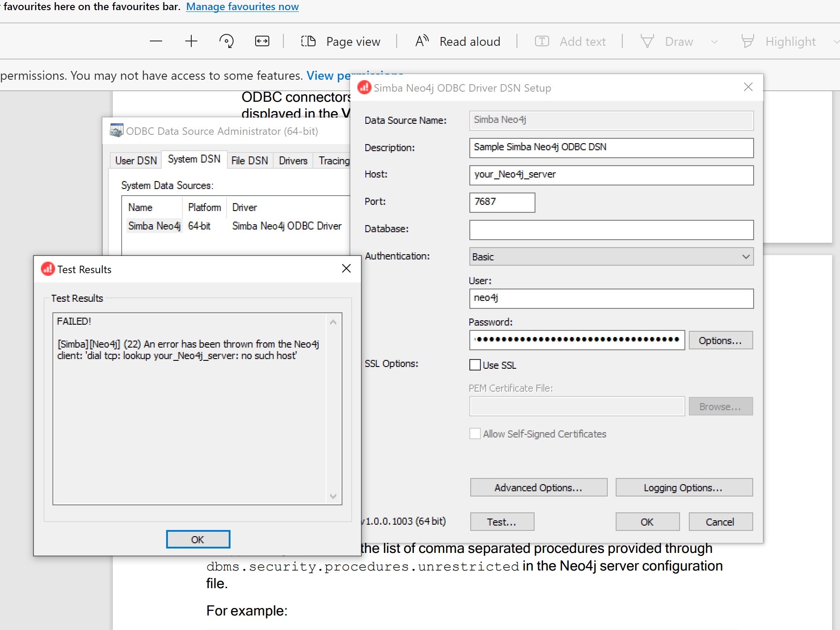The image size is (840, 630).
Task: Open Page view in PDF toolbar
Action: tap(341, 41)
